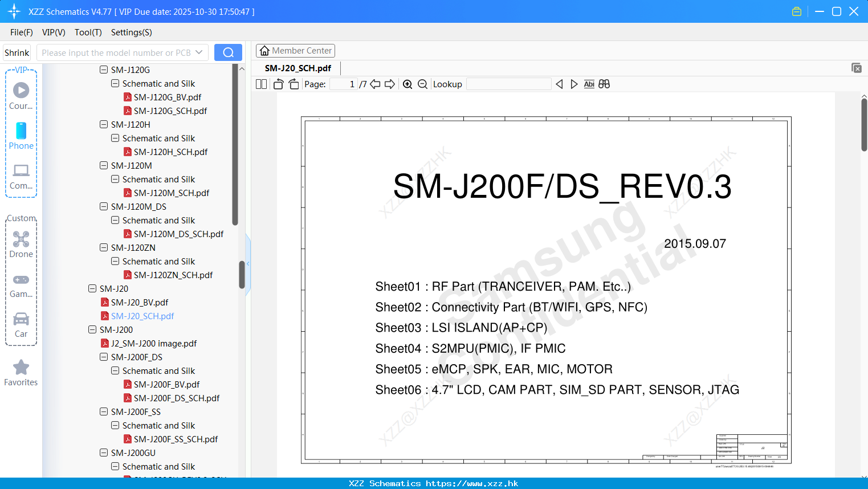Viewport: 868px width, 489px height.
Task: Open SM-J120G_SCH.pdf file
Action: [x=170, y=111]
